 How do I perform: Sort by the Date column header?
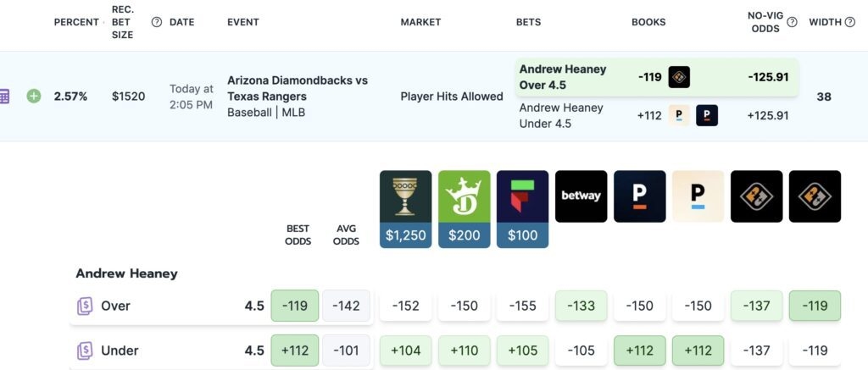181,22
